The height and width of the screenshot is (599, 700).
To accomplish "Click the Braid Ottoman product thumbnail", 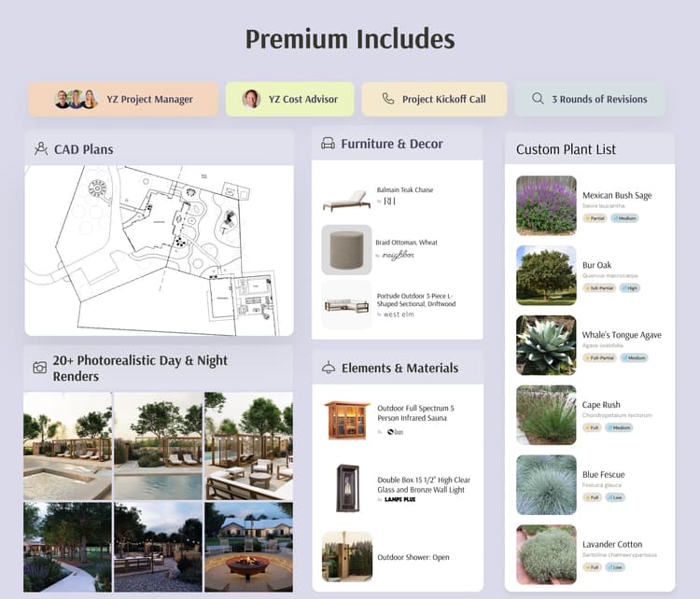I will click(x=346, y=249).
